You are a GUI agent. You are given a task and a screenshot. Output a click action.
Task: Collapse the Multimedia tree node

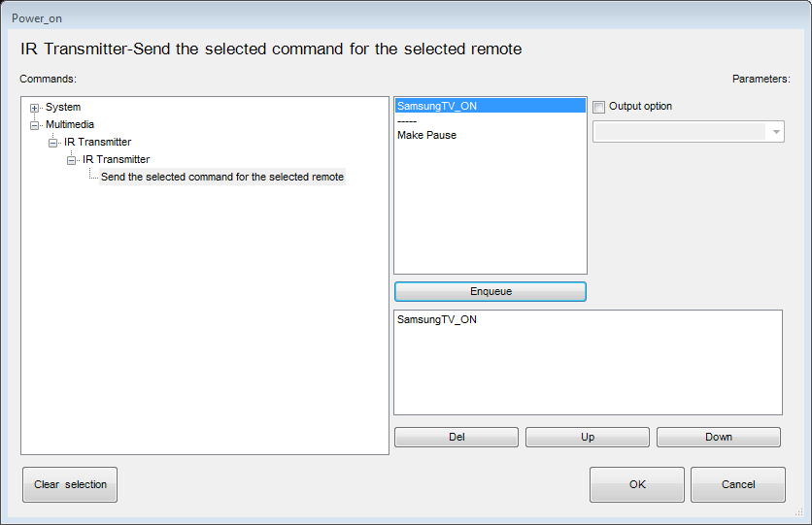pyautogui.click(x=34, y=125)
